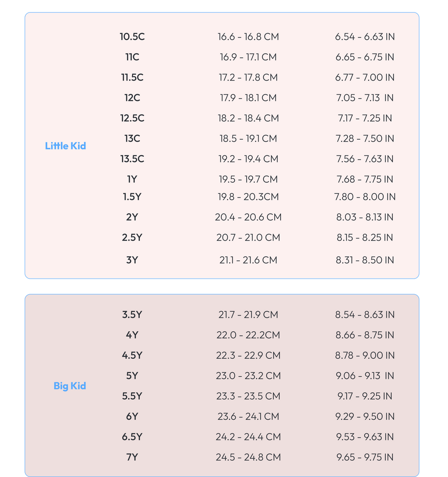This screenshot has height=477, width=448.
Task: Click the 21.1 - 21.6 CM measurement
Action: tap(248, 260)
